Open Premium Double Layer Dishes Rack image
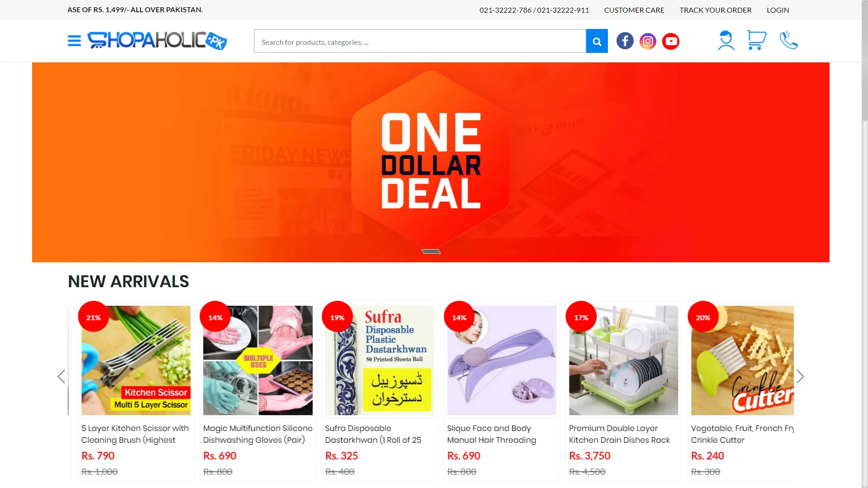The image size is (868, 488). click(x=623, y=360)
